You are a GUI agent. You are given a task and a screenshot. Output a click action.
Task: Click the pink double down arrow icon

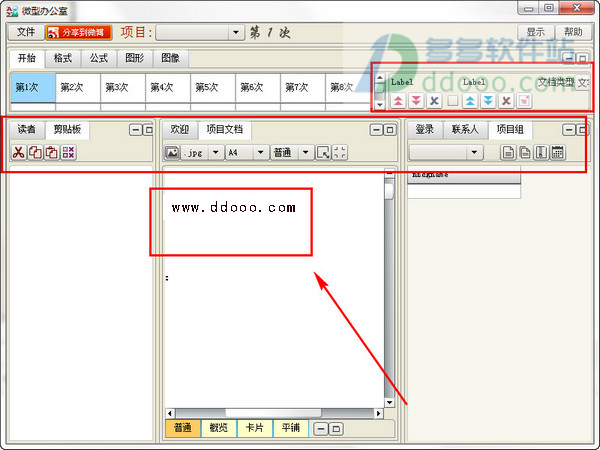pos(416,101)
